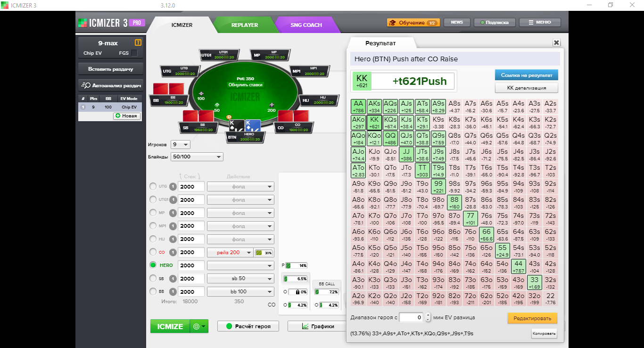Click the gray 1 badge next to BB
The height and width of the screenshot is (348, 644).
click(173, 291)
